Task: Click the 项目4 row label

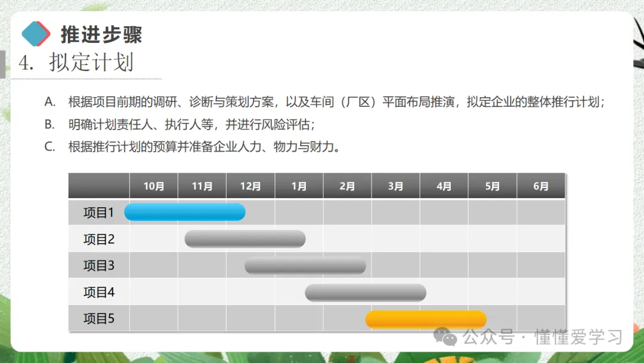Action: pos(98,293)
